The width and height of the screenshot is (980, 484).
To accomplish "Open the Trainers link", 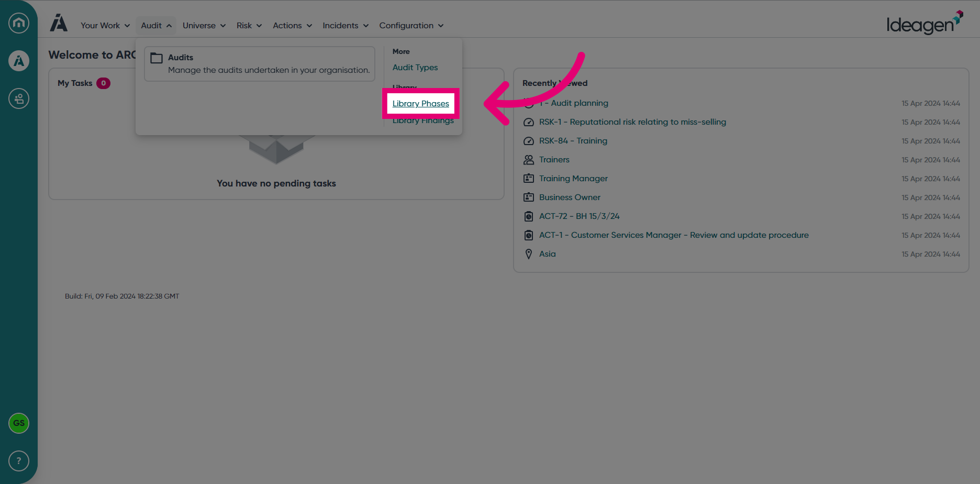I will 554,160.
